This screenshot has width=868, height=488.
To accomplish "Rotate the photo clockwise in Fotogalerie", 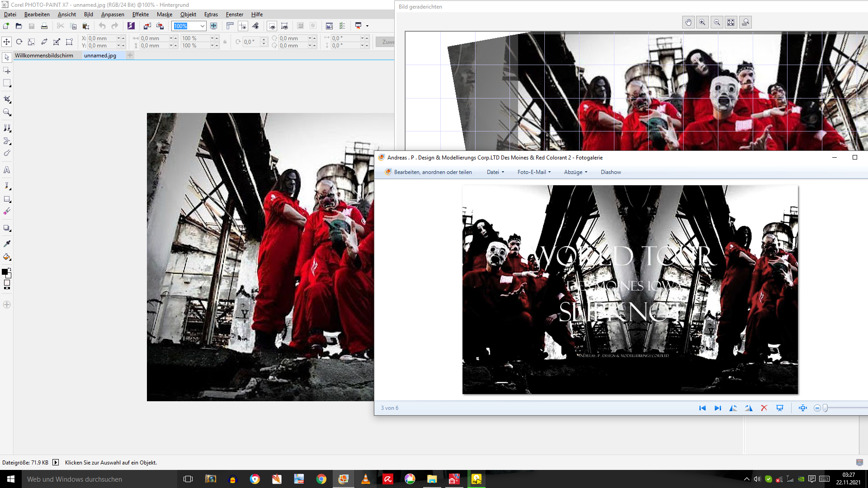I will coord(749,408).
